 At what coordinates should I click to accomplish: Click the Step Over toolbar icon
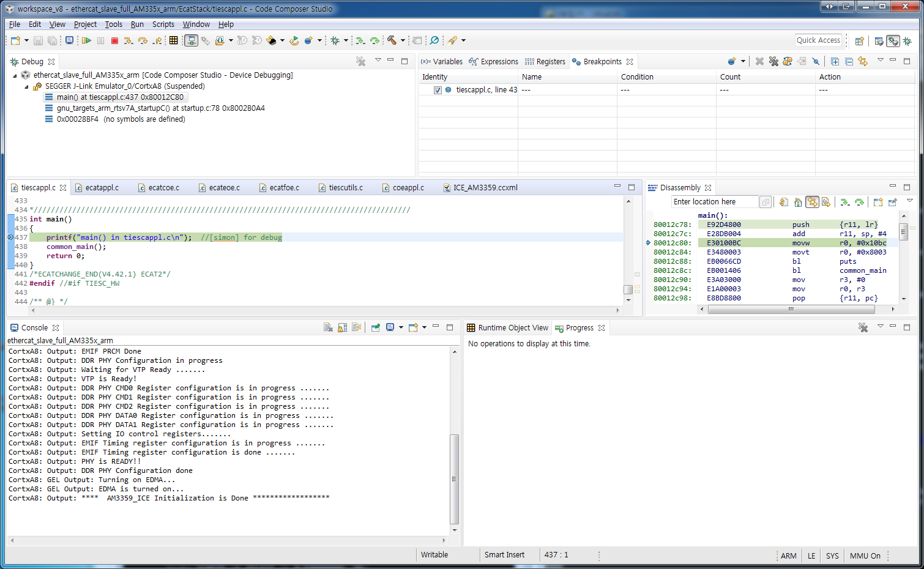(x=143, y=41)
